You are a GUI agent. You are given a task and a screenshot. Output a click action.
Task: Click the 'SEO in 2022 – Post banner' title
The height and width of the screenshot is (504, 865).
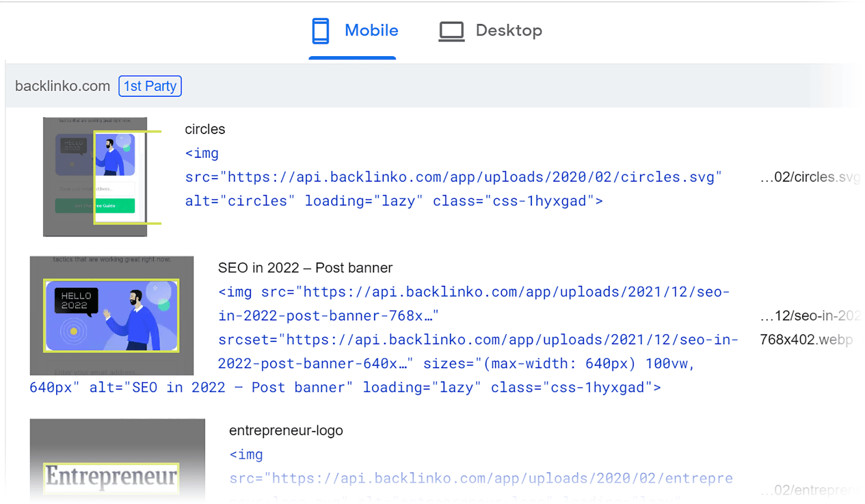[x=305, y=268]
